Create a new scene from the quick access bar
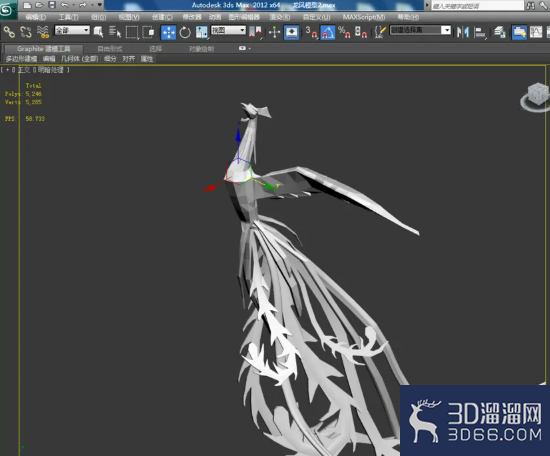Image resolution: width=550 pixels, height=456 pixels. pos(27,5)
